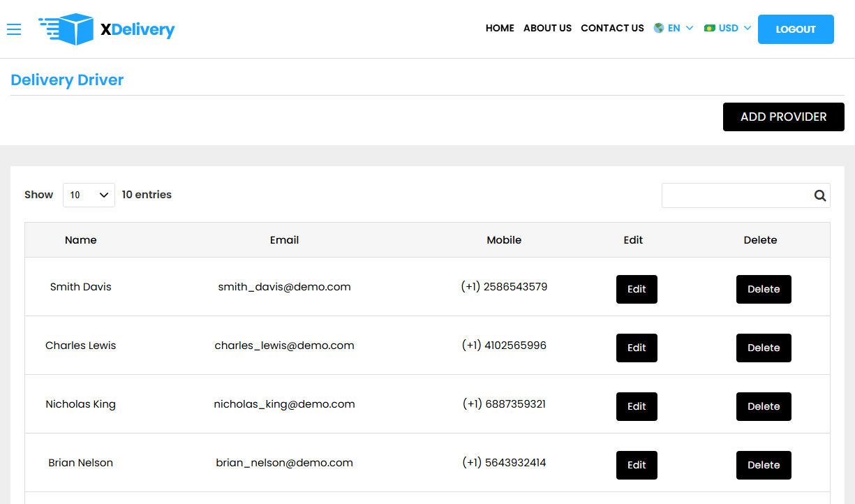Image resolution: width=855 pixels, height=504 pixels.
Task: Open the show entries count dropdown
Action: [89, 195]
